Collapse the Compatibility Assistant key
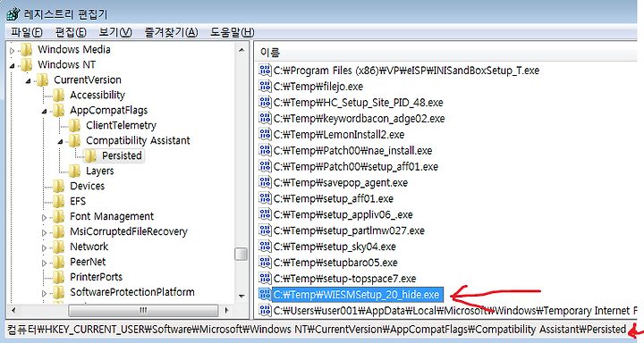Viewport: 644px width, 343px height. [60, 142]
